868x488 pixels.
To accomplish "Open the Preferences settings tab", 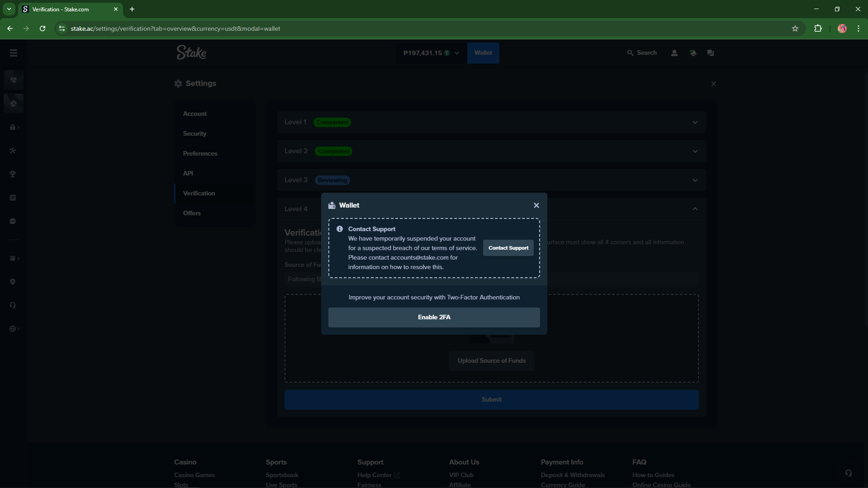I will (x=215, y=153).
